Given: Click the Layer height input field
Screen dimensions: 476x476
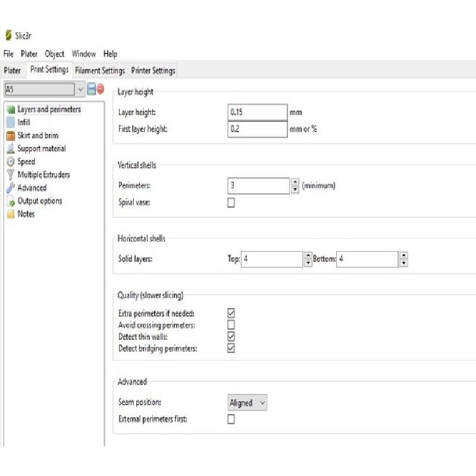Looking at the screenshot, I should pos(258,112).
